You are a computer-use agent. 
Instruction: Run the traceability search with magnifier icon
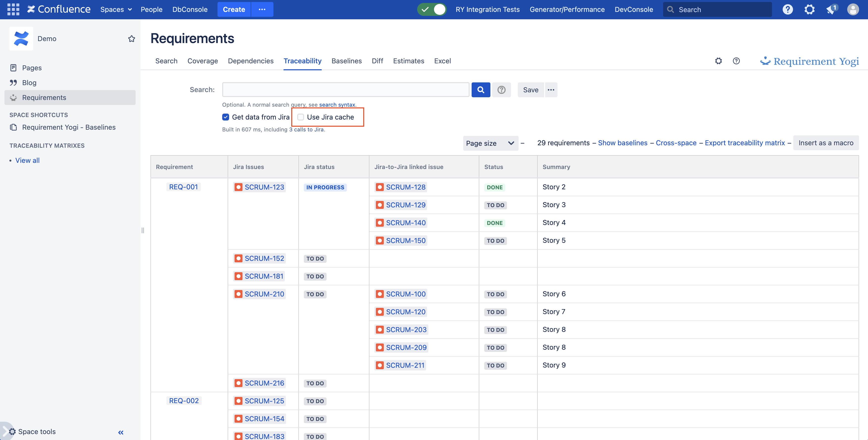click(x=481, y=90)
